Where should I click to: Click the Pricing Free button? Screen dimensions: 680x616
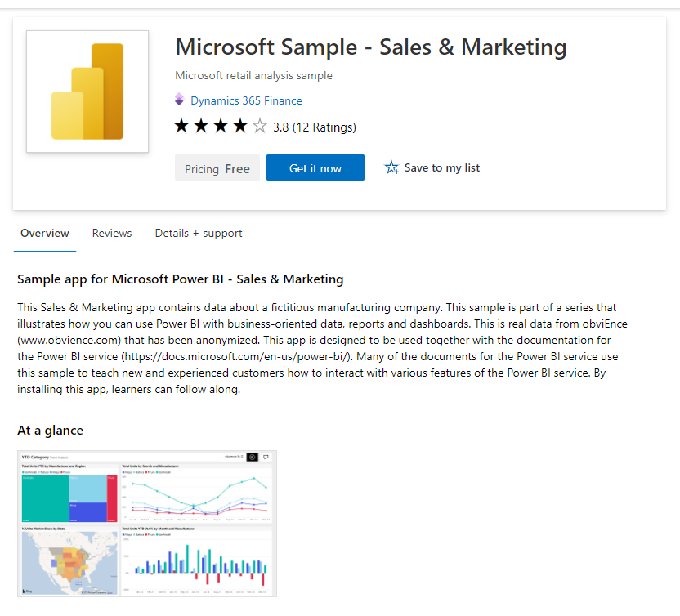point(217,167)
